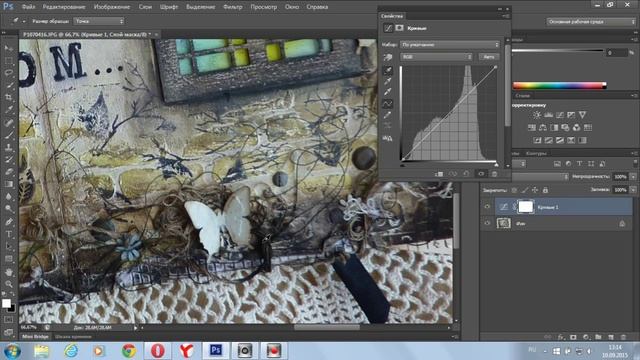Viewport: 640px width, 360px height.
Task: Toggle lock position in Layers panel
Action: tap(535, 190)
